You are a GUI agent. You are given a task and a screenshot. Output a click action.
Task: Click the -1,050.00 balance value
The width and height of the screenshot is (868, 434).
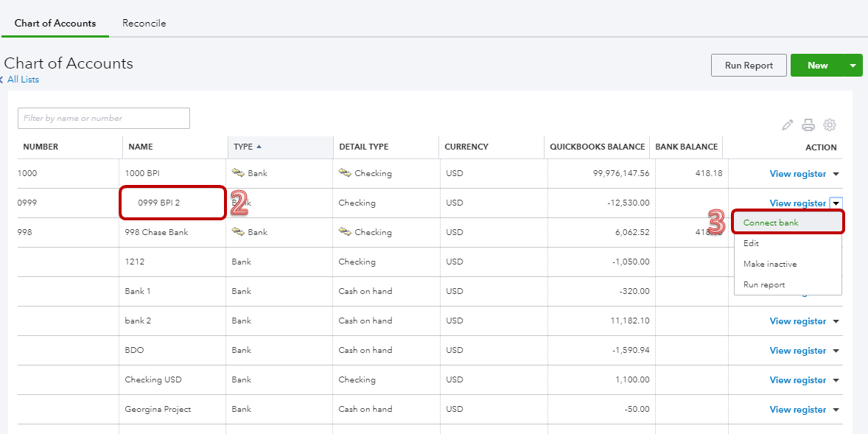[x=631, y=262]
